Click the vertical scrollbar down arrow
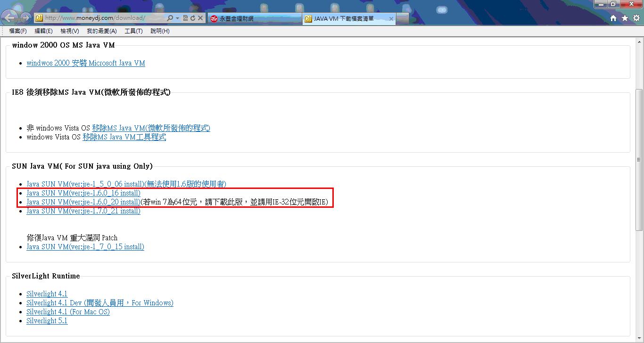 click(x=640, y=339)
